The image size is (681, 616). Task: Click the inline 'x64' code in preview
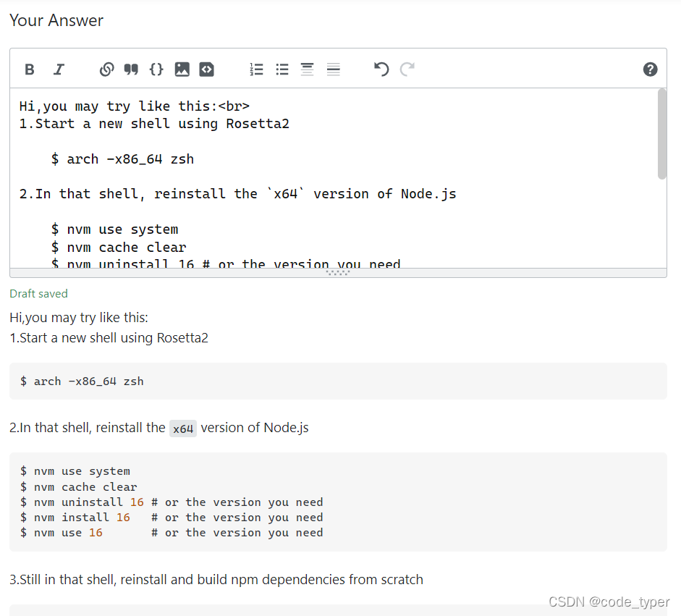tap(183, 429)
